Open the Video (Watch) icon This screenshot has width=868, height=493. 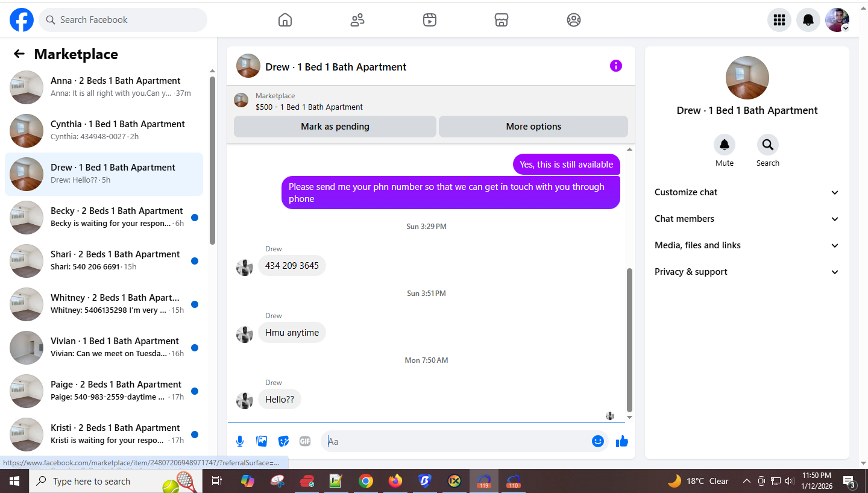point(429,20)
